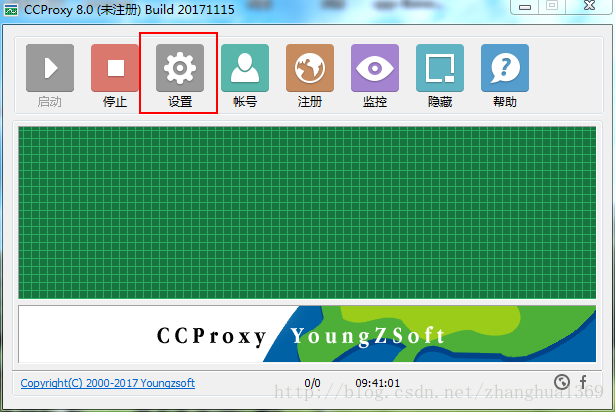Minimize the CCProxy window
The height and width of the screenshot is (412, 615).
(525, 7)
